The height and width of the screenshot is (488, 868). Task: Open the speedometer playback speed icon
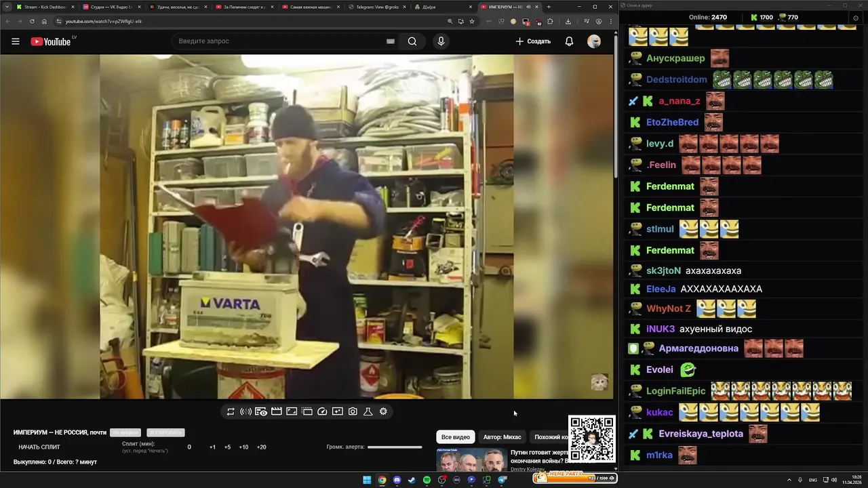(x=322, y=411)
